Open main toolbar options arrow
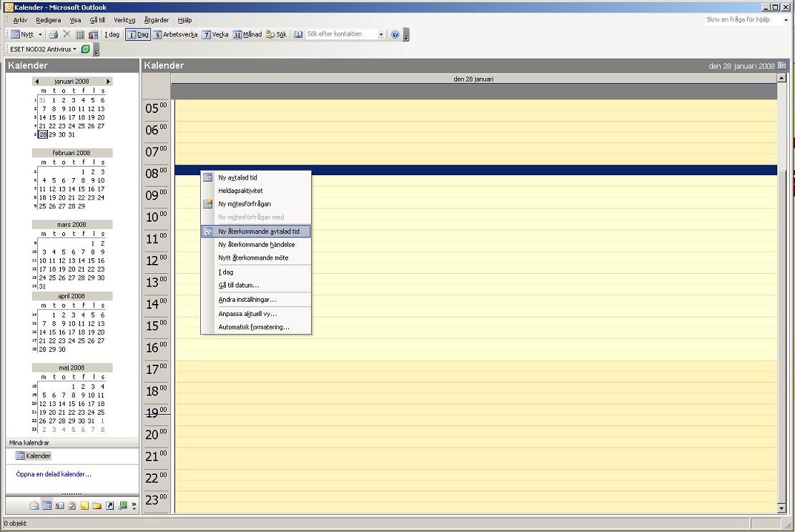The height and width of the screenshot is (532, 795). [406, 36]
